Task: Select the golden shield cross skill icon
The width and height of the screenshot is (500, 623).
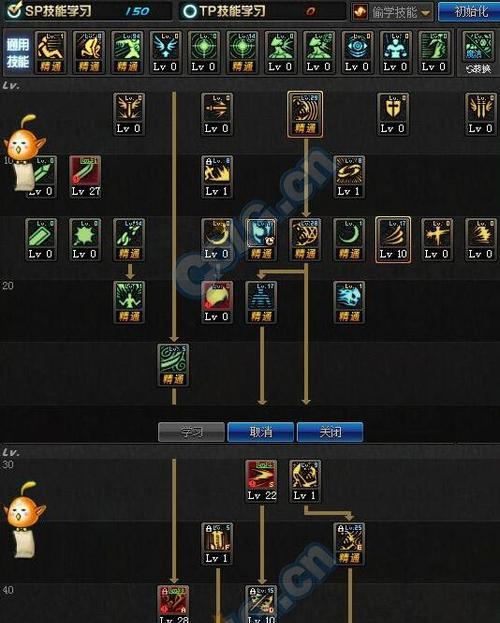Action: [393, 114]
